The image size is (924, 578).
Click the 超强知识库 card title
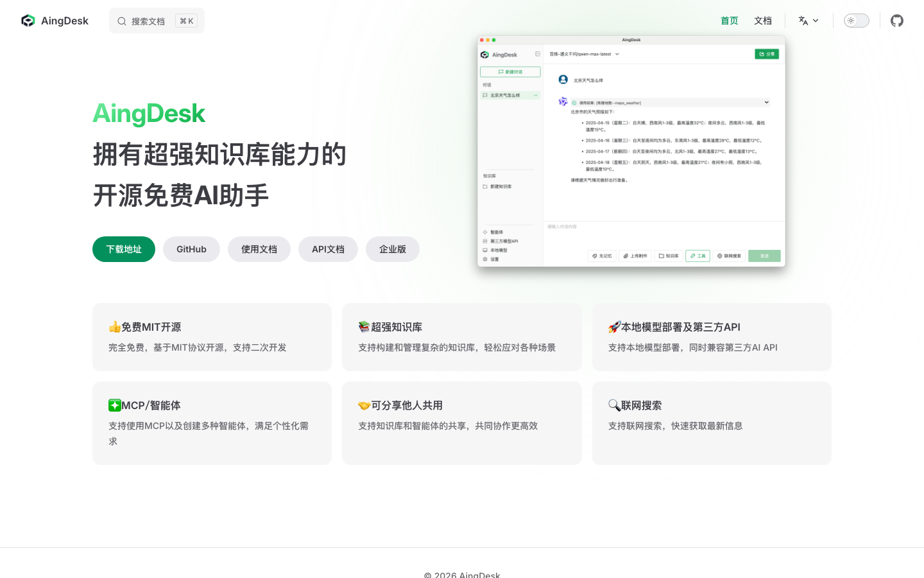397,327
